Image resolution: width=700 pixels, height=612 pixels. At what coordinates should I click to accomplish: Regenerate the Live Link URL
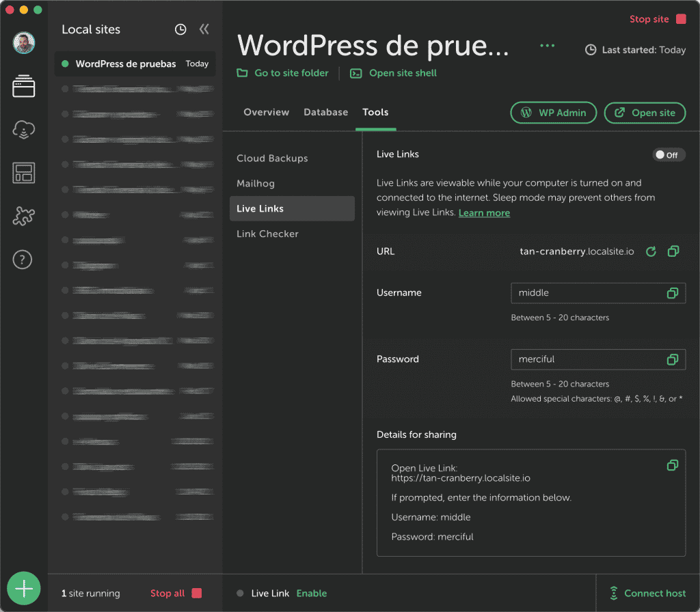pyautogui.click(x=651, y=251)
